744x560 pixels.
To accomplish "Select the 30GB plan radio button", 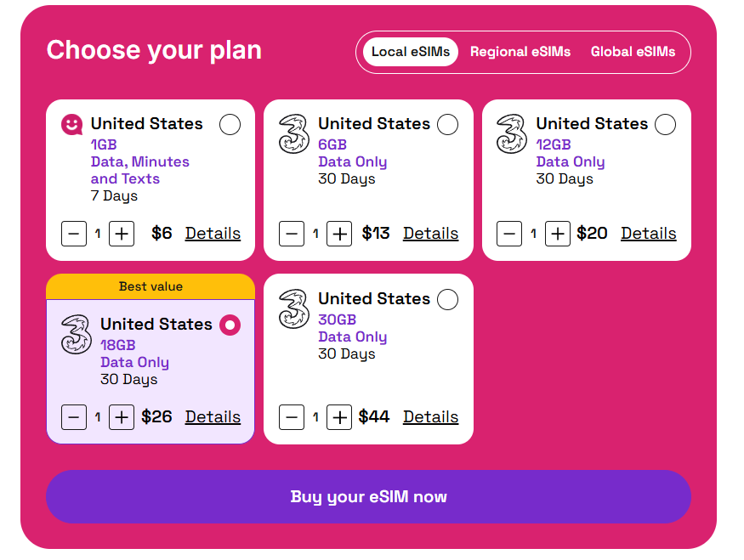I will coord(447,300).
